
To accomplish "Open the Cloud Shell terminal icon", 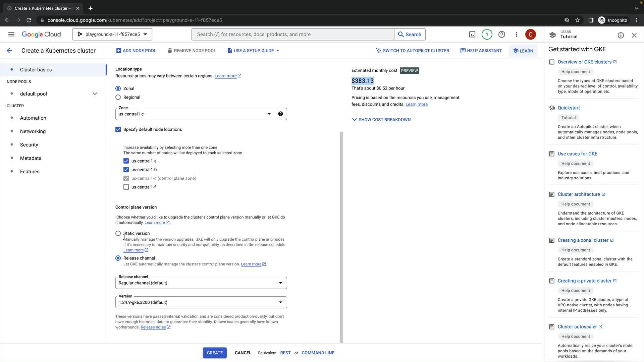I will click(472, 35).
